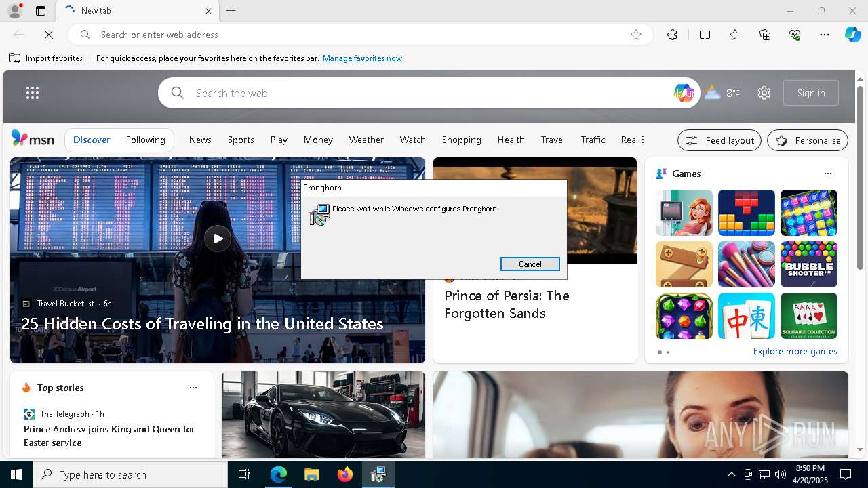Open the Collections icon
The width and height of the screenshot is (868, 488).
765,35
